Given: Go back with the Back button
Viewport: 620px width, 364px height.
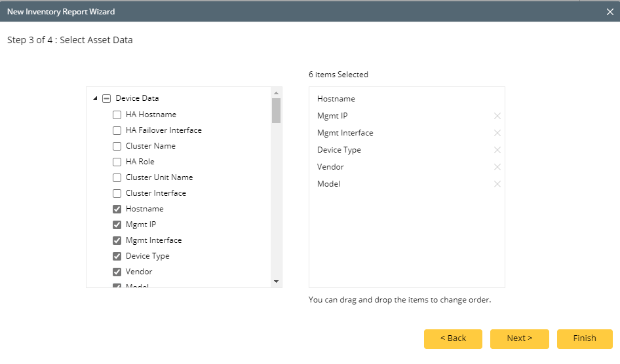Looking at the screenshot, I should pos(453,338).
